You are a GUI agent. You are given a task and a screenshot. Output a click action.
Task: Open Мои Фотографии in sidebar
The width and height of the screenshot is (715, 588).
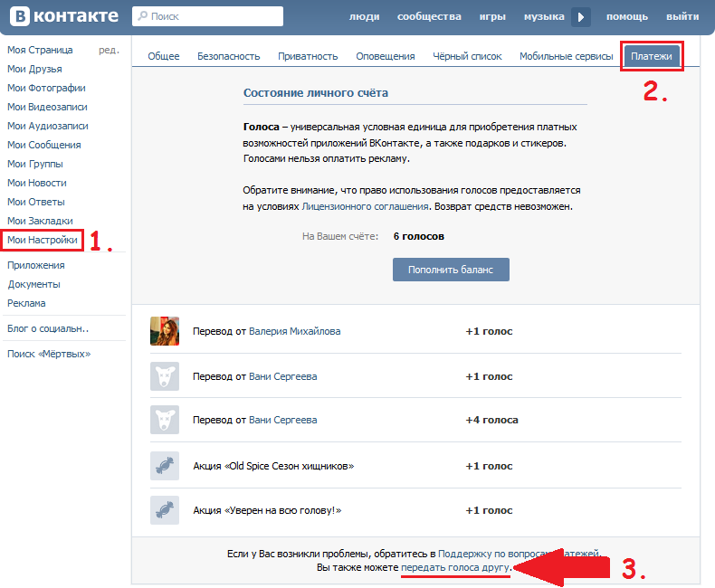pos(46,88)
